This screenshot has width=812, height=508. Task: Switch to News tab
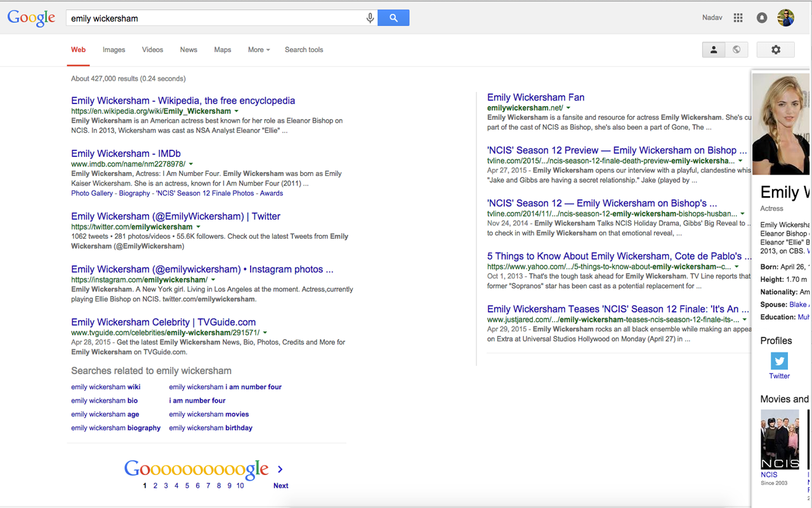[188, 50]
